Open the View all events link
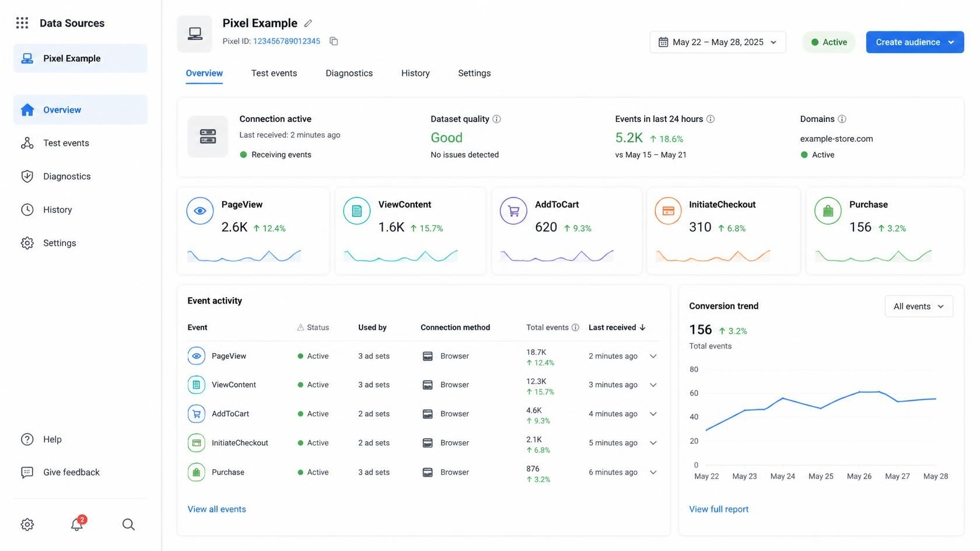Screen dimensions: 980x551 coord(216,509)
